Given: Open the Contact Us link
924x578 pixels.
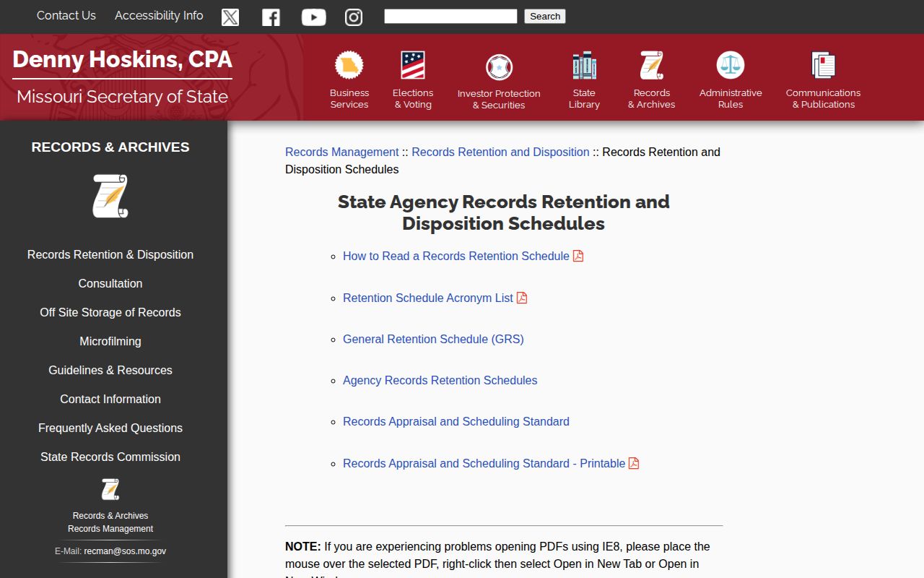Looking at the screenshot, I should (66, 15).
